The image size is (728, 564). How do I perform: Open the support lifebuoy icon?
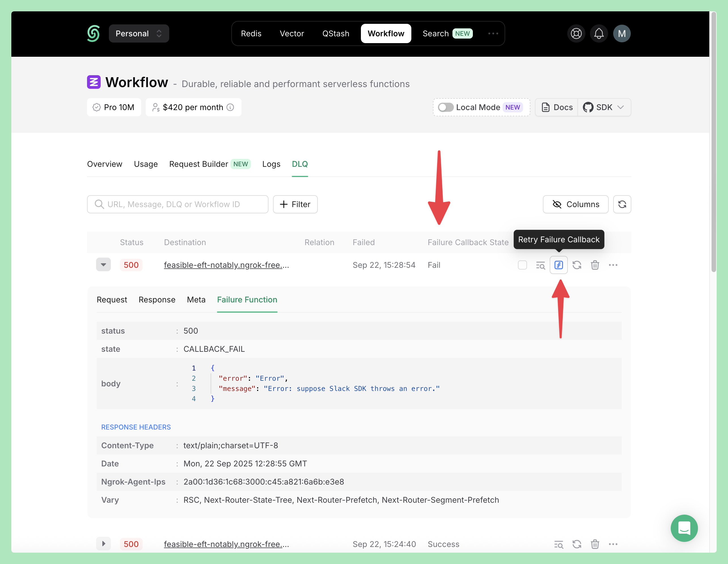click(x=576, y=33)
